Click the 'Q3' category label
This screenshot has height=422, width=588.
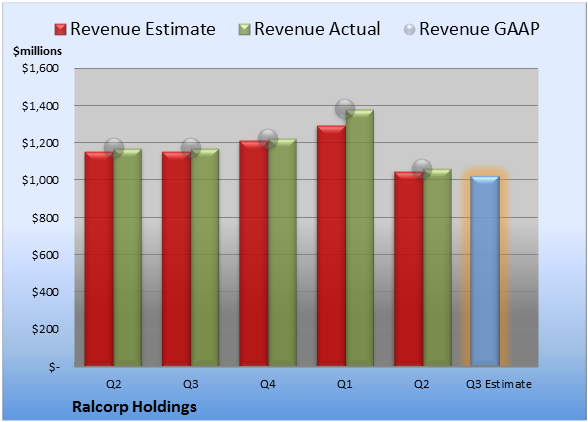click(191, 384)
